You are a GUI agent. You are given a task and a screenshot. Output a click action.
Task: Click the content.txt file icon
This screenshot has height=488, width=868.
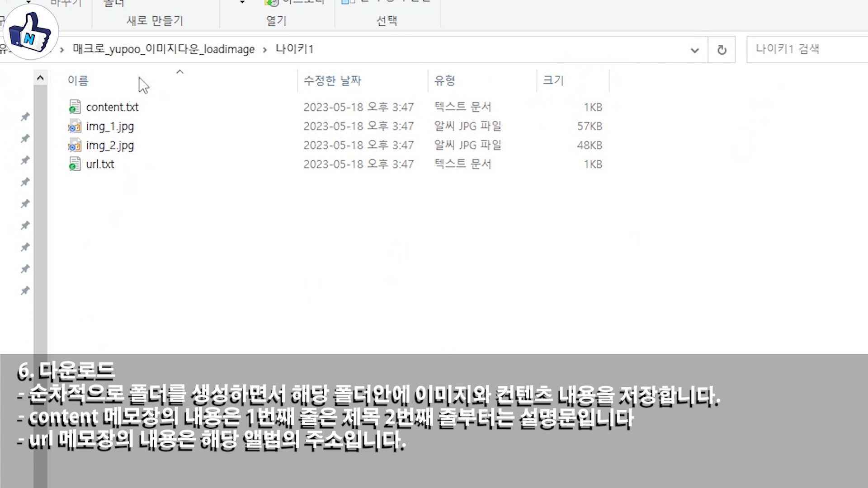(75, 107)
